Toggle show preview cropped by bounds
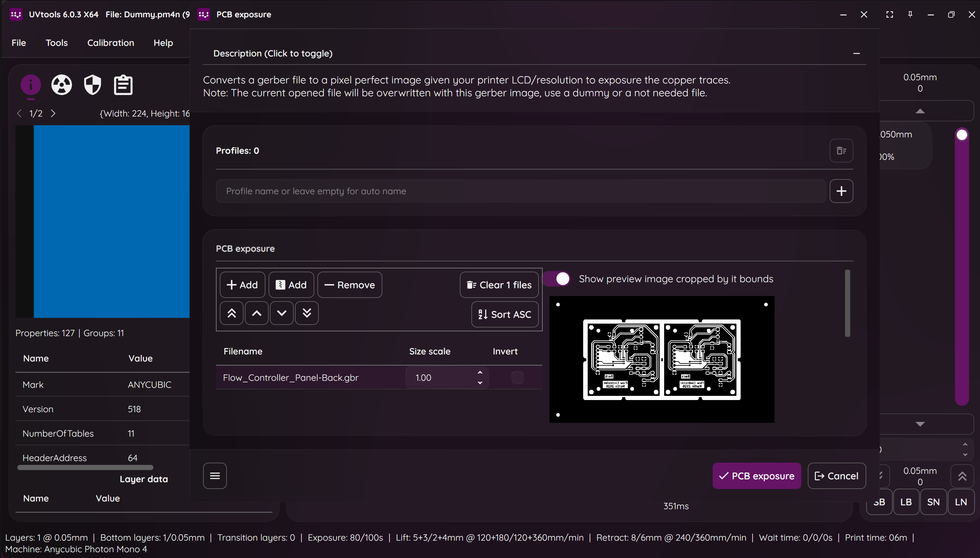This screenshot has height=558, width=980. click(x=557, y=279)
